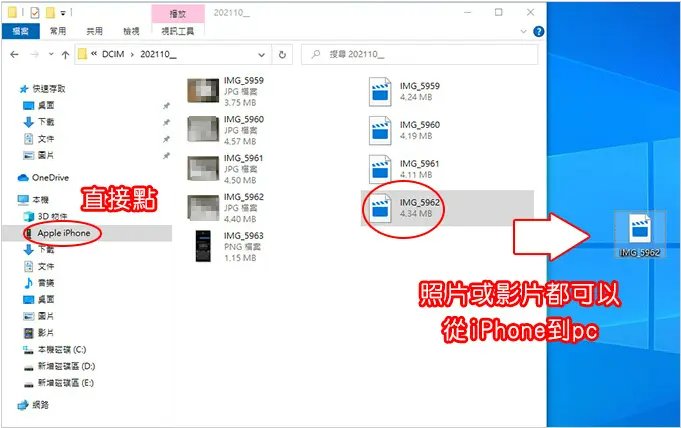This screenshot has width=681, height=428.
Task: Click the search 202110__ field
Action: click(x=420, y=54)
